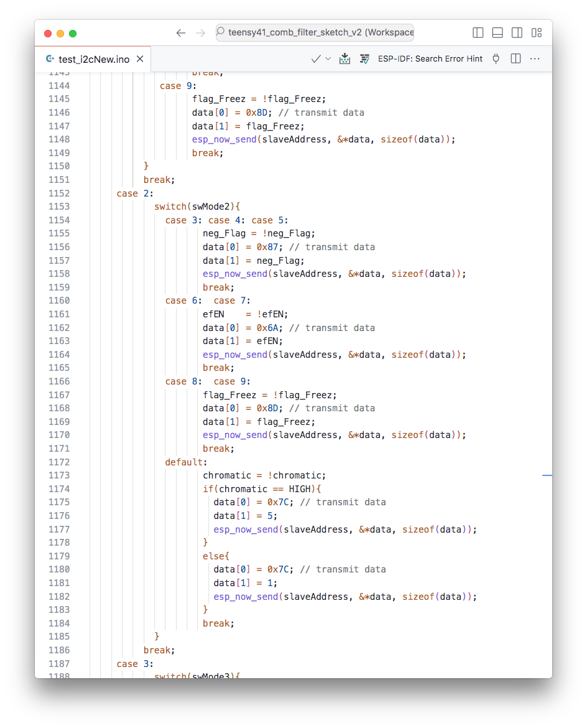Click the ESP-IDF Search Error Hint icon

[x=365, y=58]
